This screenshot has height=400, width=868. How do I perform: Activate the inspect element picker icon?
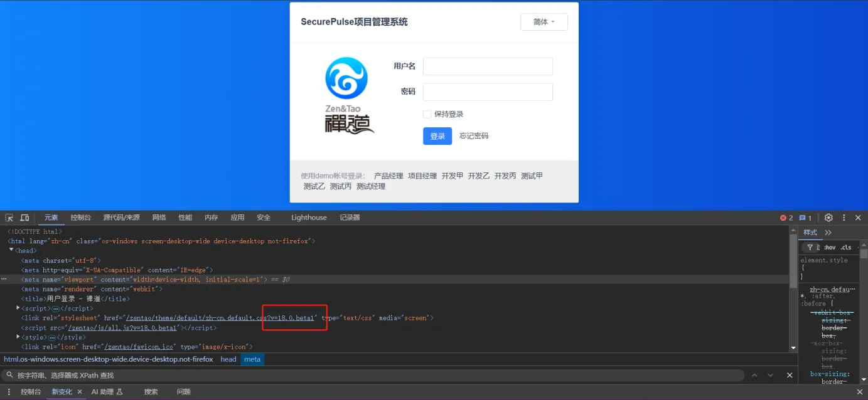9,218
